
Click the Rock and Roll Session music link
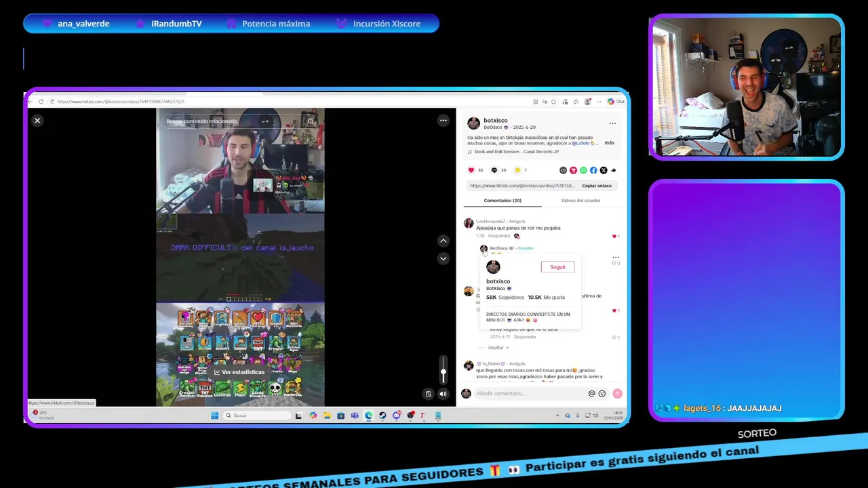tap(516, 152)
